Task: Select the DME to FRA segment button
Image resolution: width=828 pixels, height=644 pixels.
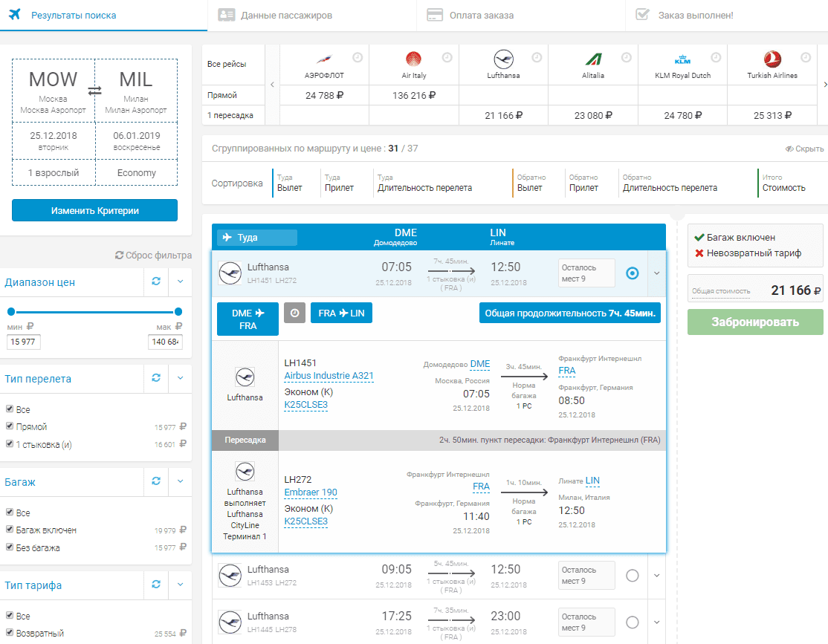Action: point(248,319)
